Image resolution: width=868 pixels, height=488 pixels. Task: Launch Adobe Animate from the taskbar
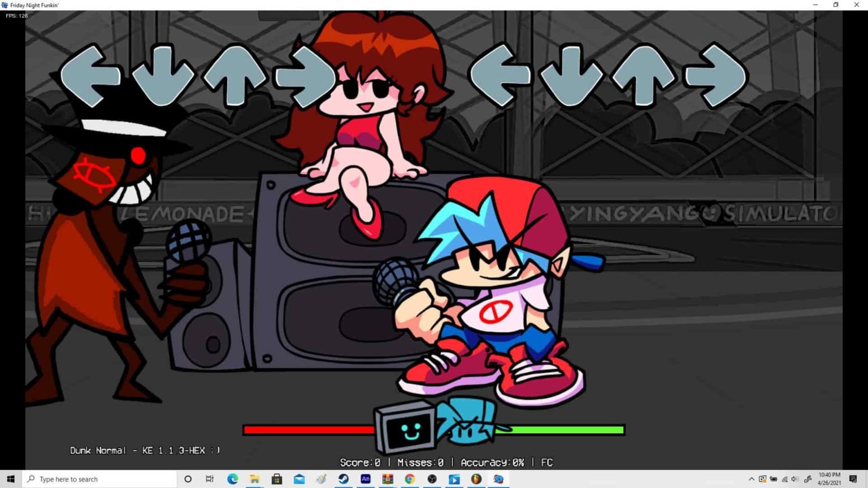pos(366,479)
